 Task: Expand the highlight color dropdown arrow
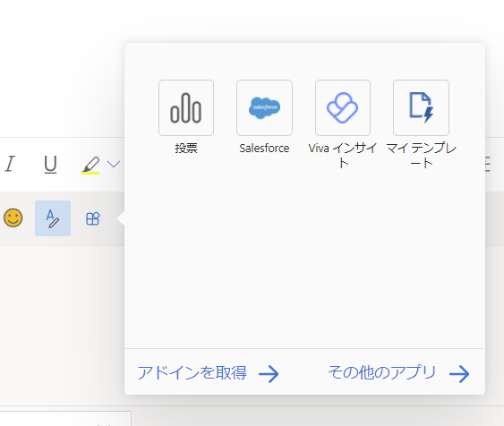pyautogui.click(x=114, y=164)
